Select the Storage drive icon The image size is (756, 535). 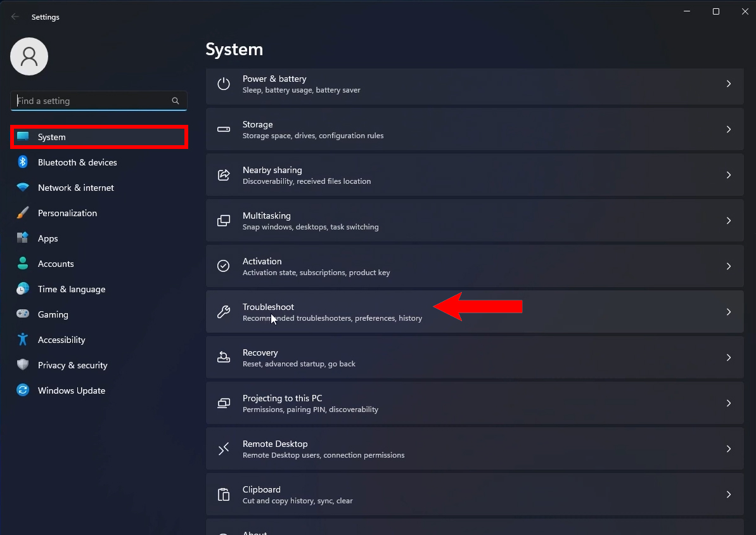pos(223,129)
